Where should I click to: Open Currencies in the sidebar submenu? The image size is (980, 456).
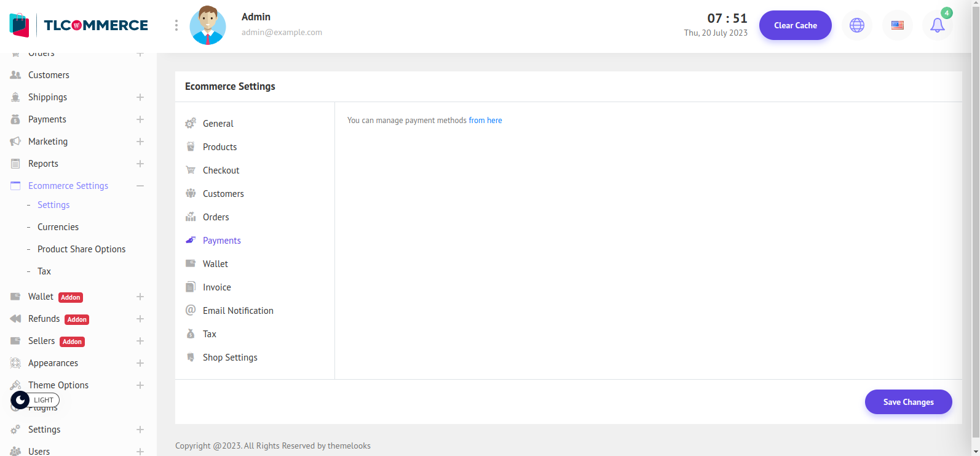[58, 227]
